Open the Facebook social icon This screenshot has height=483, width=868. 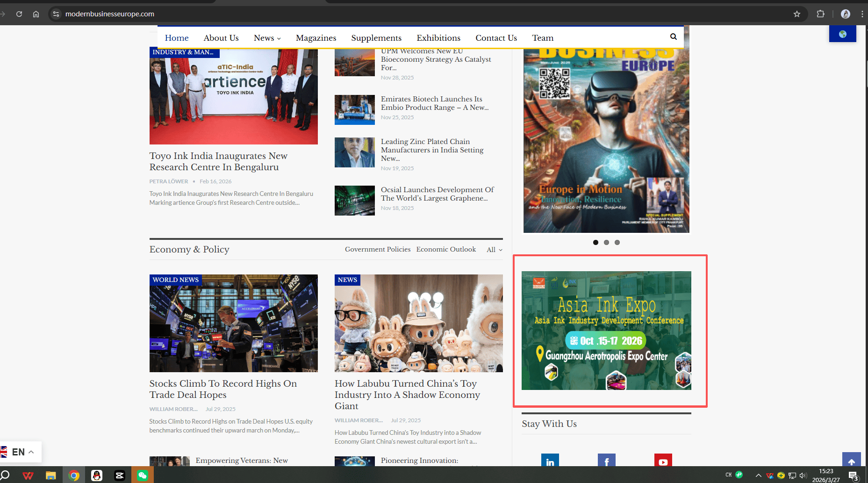pyautogui.click(x=606, y=461)
